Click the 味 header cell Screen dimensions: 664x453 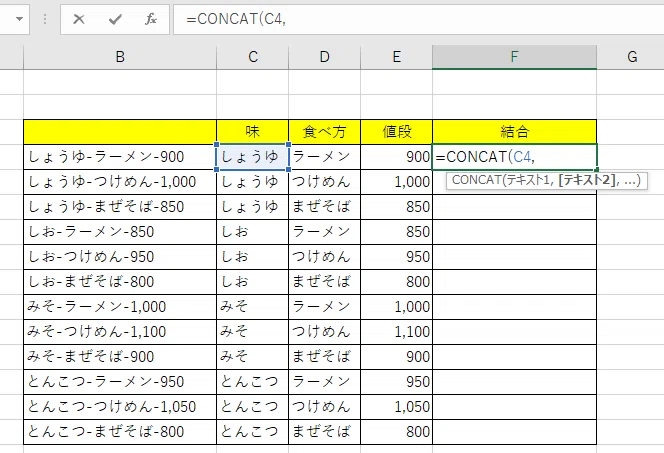click(x=253, y=132)
